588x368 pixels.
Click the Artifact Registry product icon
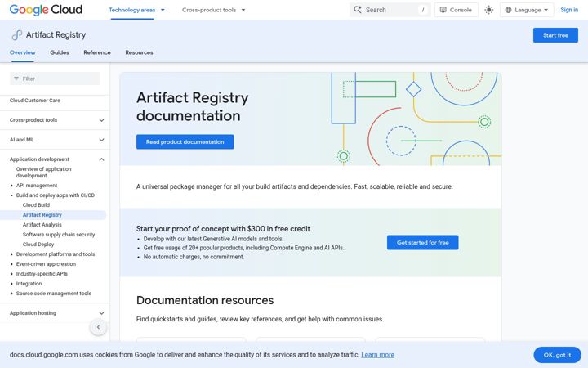pyautogui.click(x=16, y=35)
